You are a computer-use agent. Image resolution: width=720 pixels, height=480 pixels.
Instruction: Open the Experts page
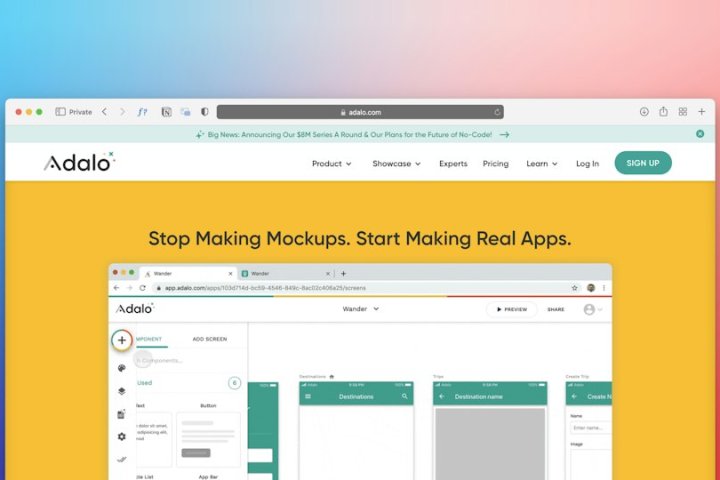click(453, 164)
